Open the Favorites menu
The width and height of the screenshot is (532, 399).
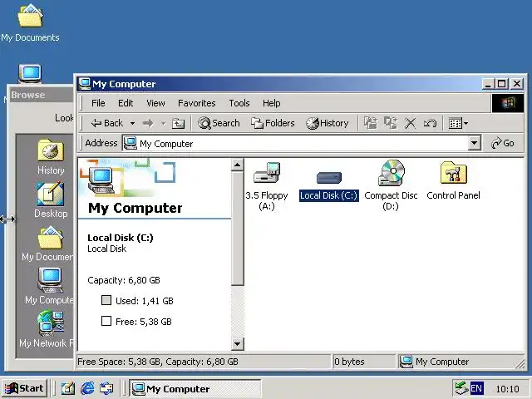pos(197,103)
